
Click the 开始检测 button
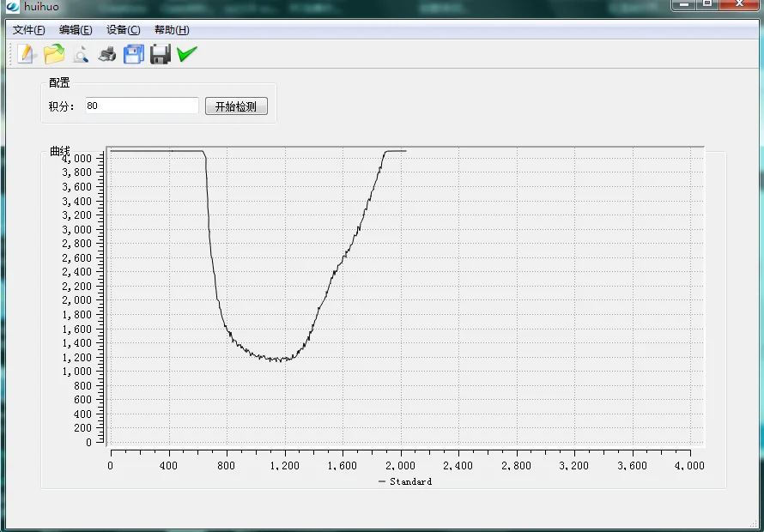pos(236,106)
